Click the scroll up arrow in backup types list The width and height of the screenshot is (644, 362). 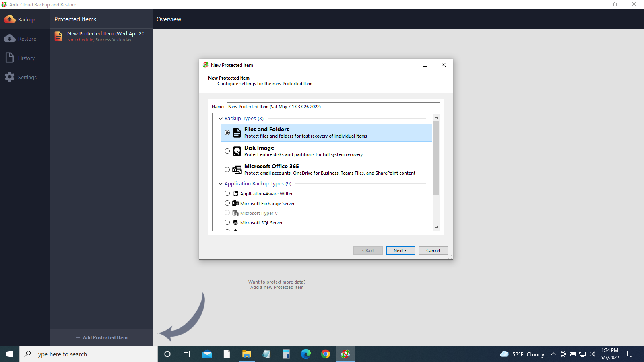(436, 117)
